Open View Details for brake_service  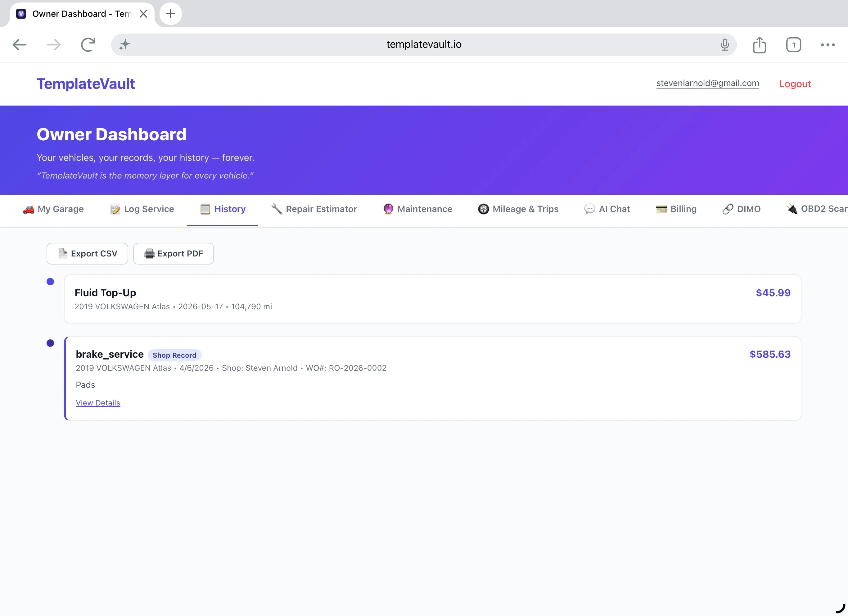98,403
